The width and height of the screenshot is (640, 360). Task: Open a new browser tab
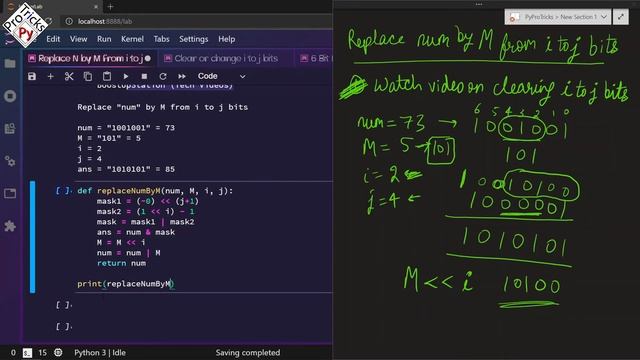tap(110, 7)
